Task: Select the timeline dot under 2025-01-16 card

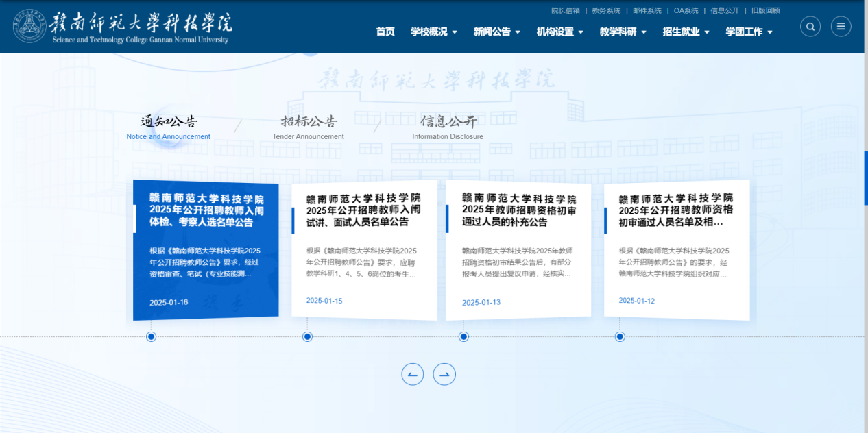Action: tap(151, 336)
